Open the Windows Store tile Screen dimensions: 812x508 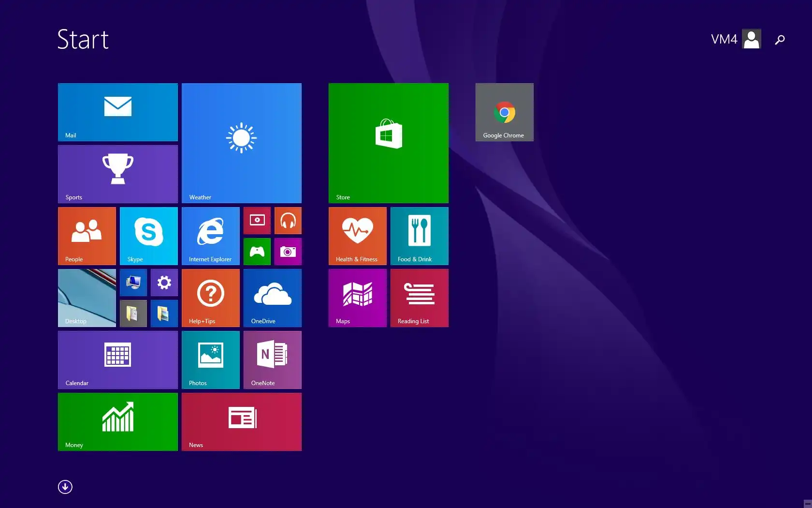pos(389,143)
